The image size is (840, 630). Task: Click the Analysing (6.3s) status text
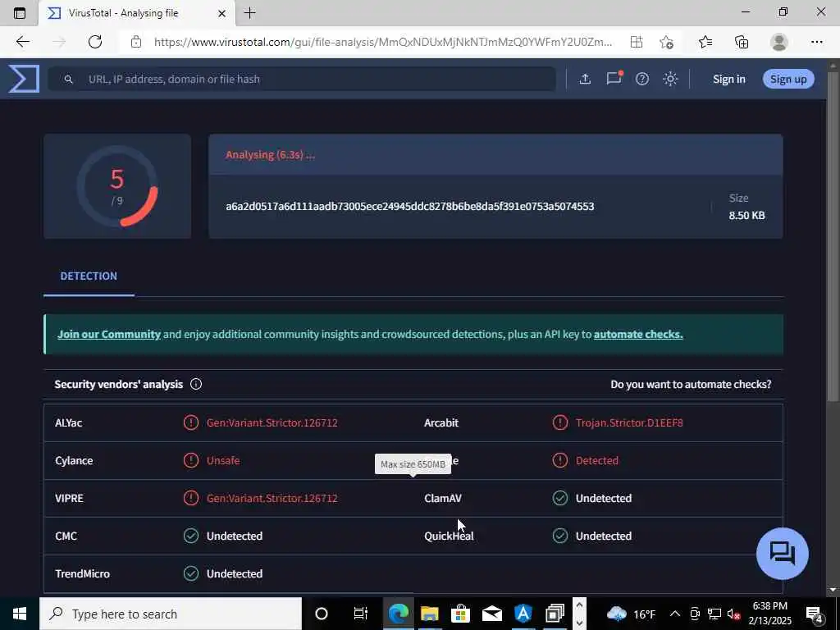click(270, 155)
